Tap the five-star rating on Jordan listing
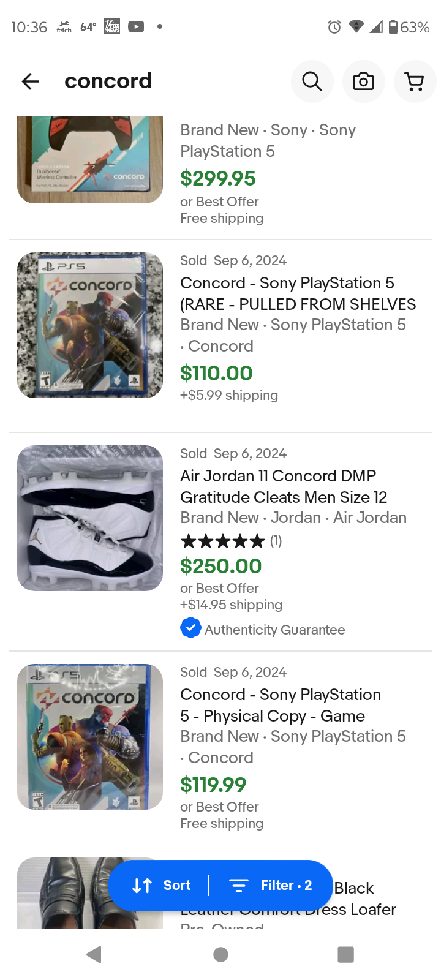Screen dimensions: 441x980 (x=223, y=541)
